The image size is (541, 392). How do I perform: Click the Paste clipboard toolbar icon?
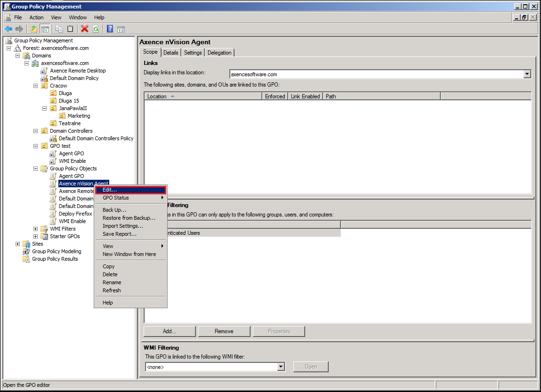70,29
